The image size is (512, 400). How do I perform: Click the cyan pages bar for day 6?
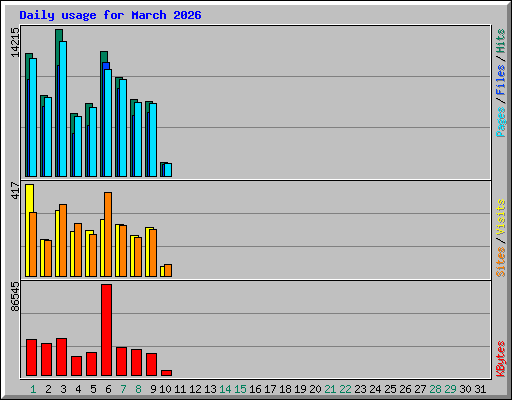[108, 123]
